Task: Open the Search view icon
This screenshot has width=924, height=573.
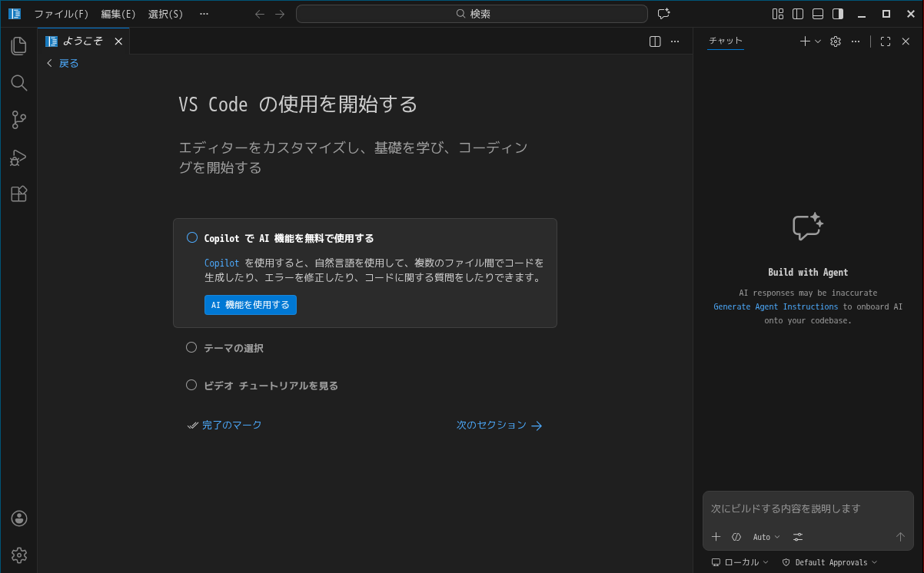Action: pyautogui.click(x=18, y=83)
